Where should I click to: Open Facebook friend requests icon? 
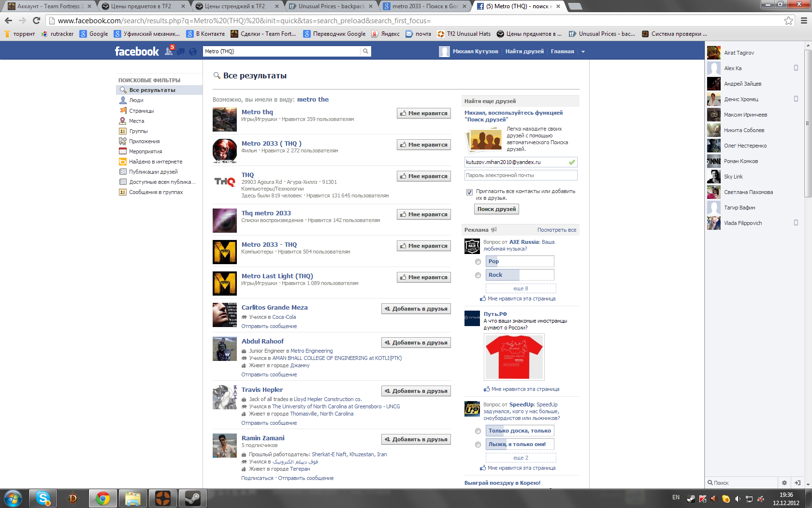click(x=169, y=51)
